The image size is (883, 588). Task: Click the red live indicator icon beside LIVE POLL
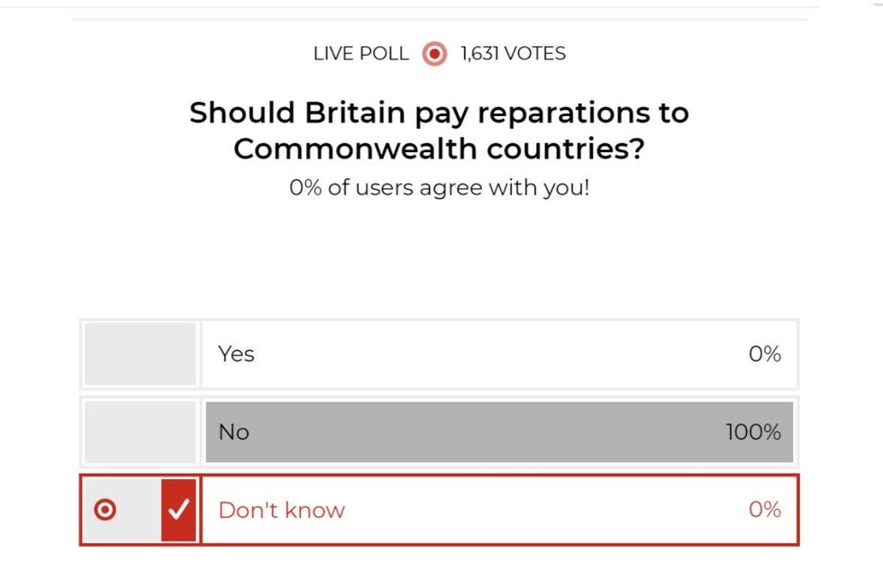coord(434,54)
